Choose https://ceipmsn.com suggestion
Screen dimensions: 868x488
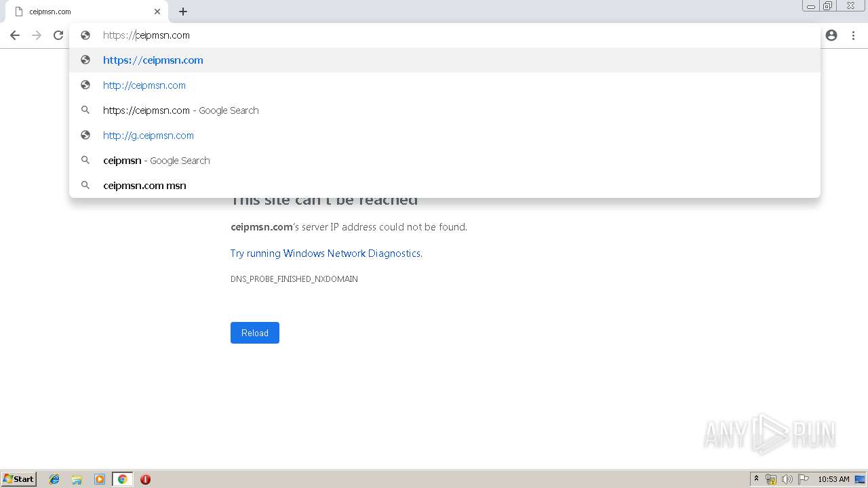click(x=445, y=60)
